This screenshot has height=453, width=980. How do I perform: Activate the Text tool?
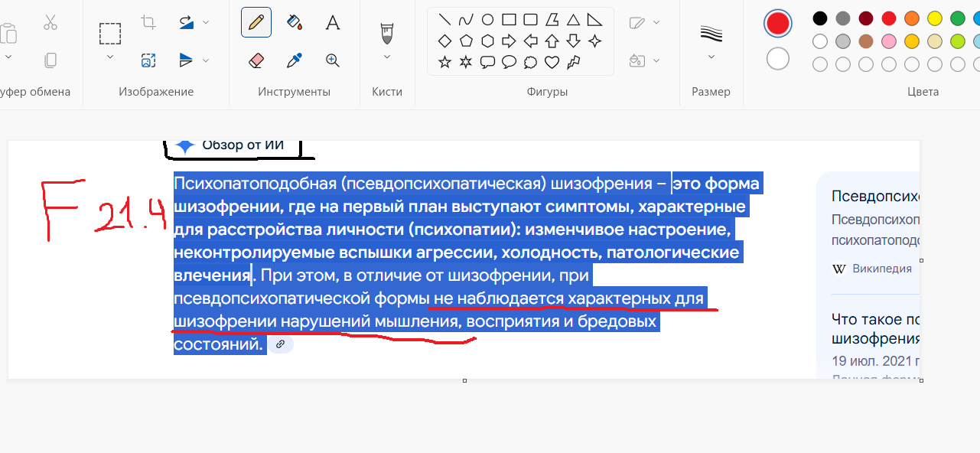point(333,22)
